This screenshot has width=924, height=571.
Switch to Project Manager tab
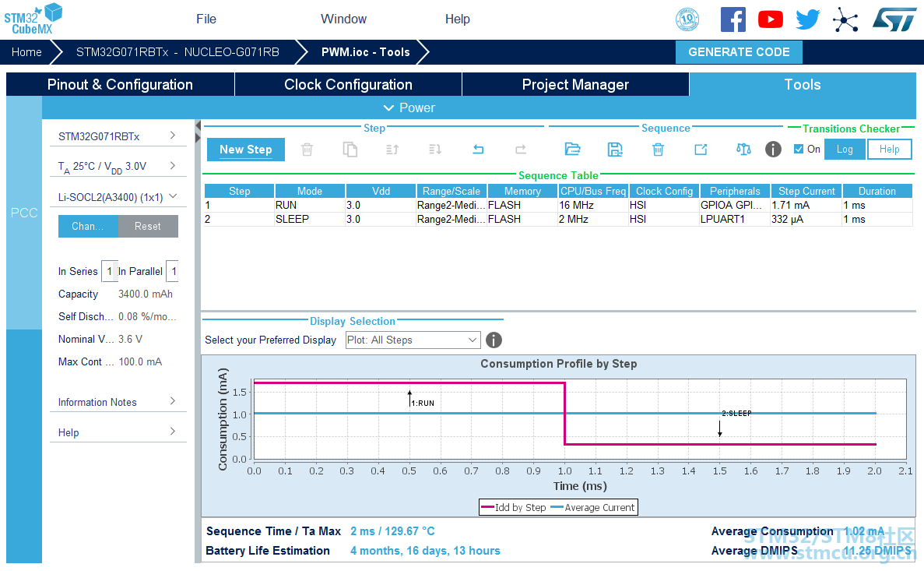(x=575, y=84)
